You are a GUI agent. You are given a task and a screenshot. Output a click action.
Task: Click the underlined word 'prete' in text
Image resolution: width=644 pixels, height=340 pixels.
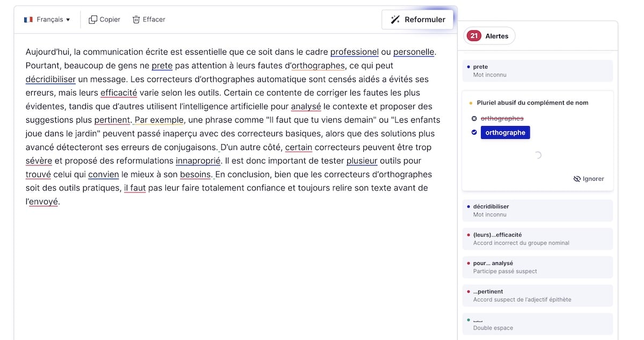coord(162,65)
